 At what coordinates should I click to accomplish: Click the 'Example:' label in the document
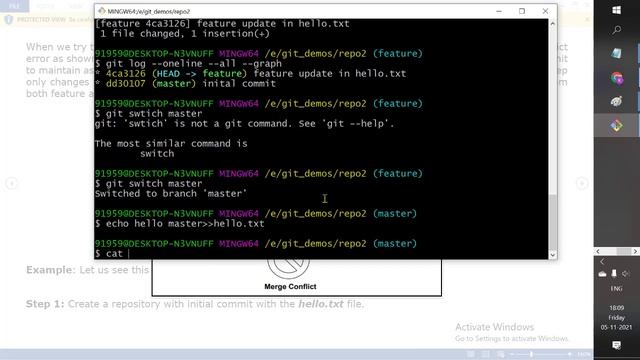(x=51, y=270)
